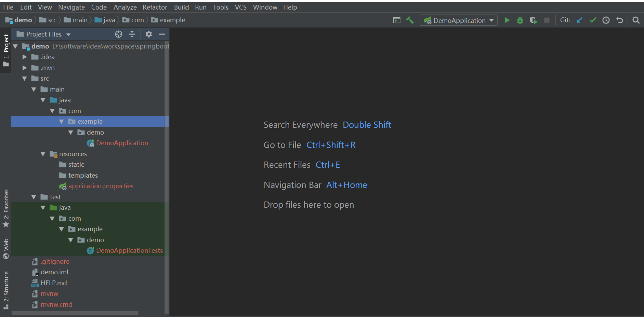Click main in breadcrumb navigation bar
Viewport: 644px width, 317px height.
tap(76, 20)
